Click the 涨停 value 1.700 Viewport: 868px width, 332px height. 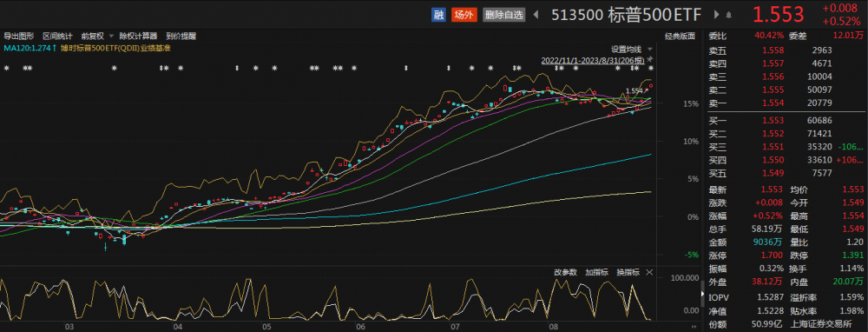point(773,255)
